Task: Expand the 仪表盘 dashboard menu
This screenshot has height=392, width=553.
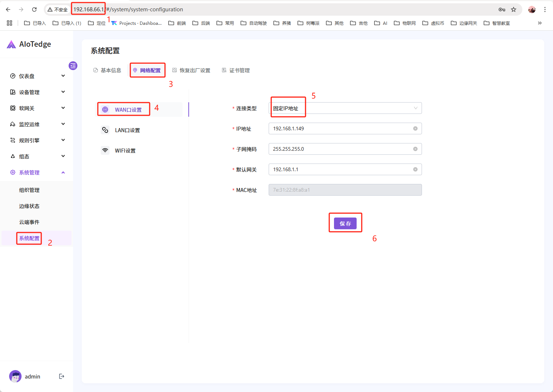Action: tap(37, 76)
